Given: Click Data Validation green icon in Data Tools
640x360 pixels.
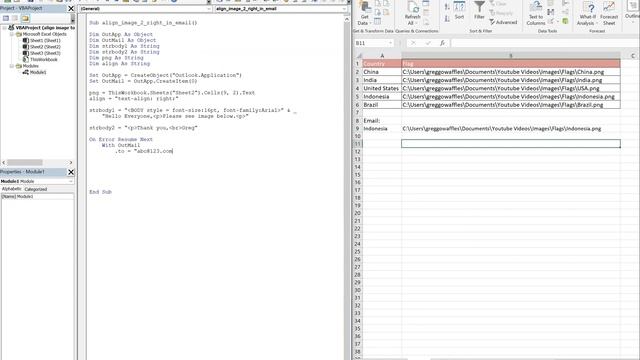Looking at the screenshot, I should [565, 21].
